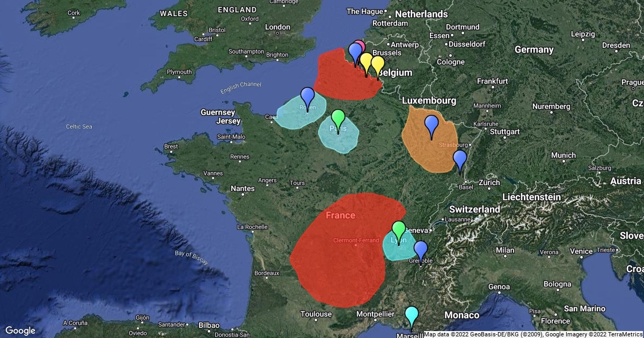The image size is (644, 338).
Task: Click the Stuttgart city label
Action: click(x=505, y=131)
